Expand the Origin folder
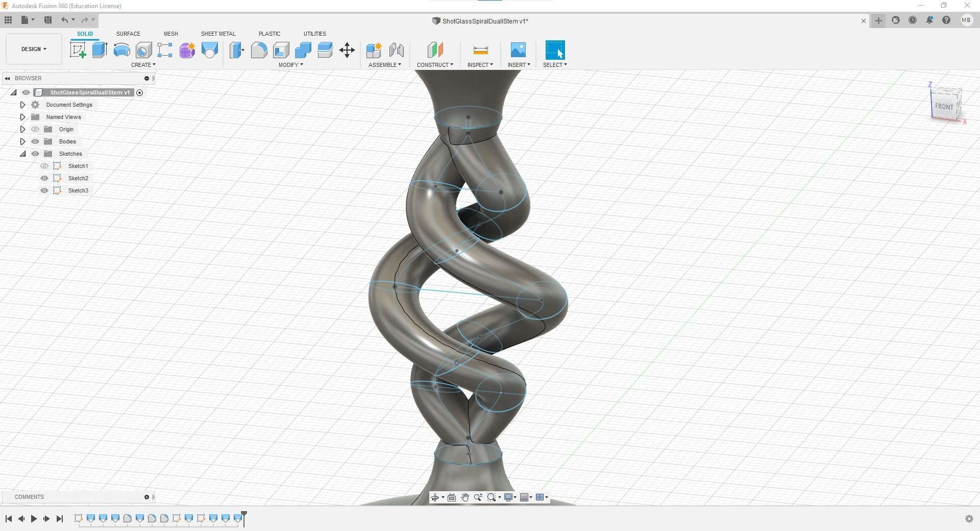The image size is (980, 531). click(x=22, y=129)
